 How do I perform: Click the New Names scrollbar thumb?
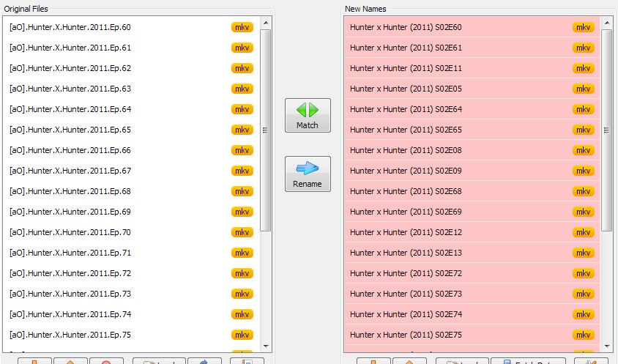(x=606, y=130)
